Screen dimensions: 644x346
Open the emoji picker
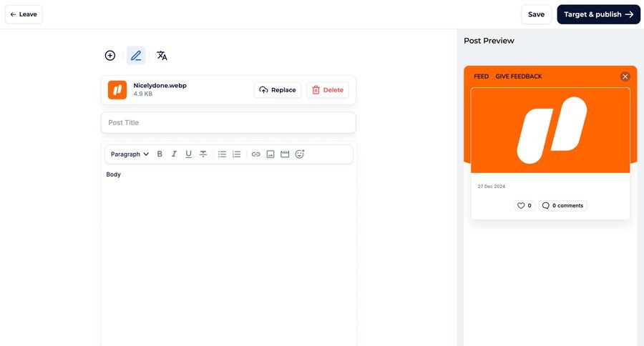300,154
